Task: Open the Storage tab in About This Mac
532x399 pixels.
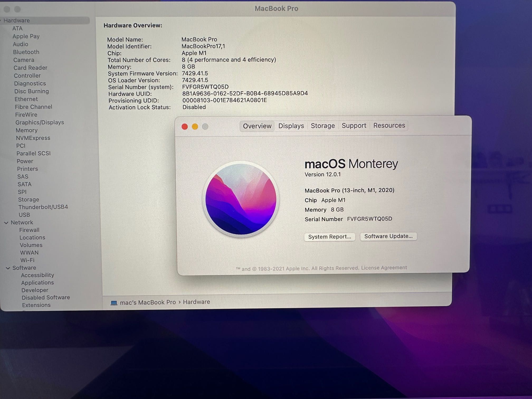Action: [x=323, y=126]
